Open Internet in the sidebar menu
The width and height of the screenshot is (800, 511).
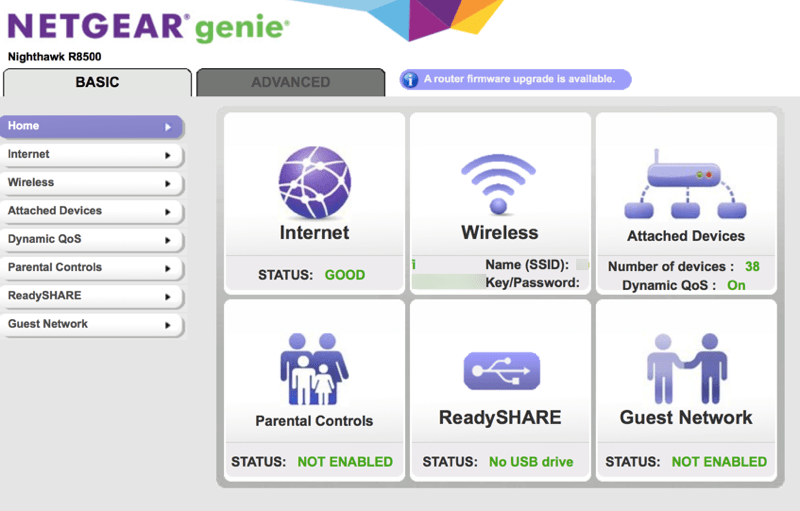pos(91,155)
